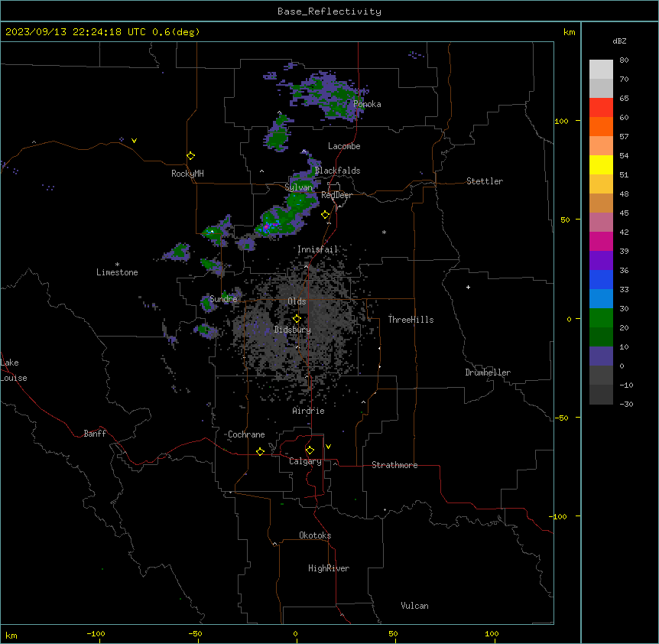Select the light grey 70-80 dBZ swatch
The image size is (659, 644).
click(601, 70)
